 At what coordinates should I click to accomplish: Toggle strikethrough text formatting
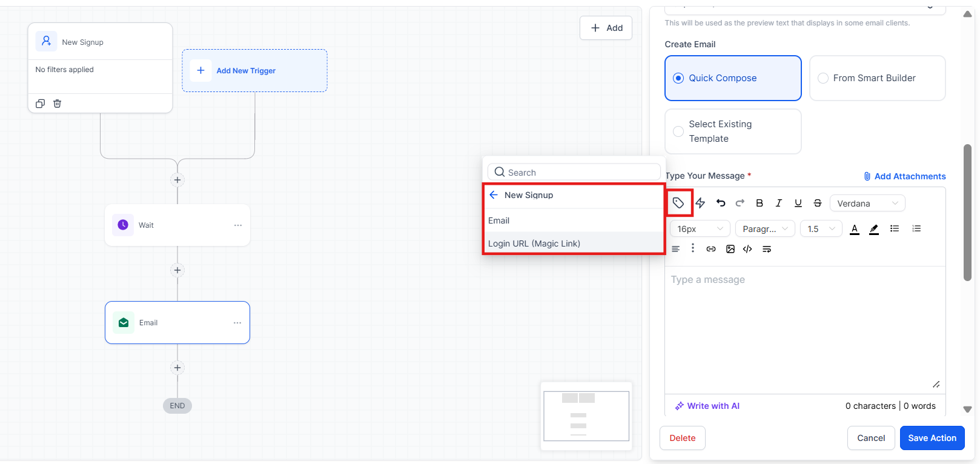click(818, 203)
